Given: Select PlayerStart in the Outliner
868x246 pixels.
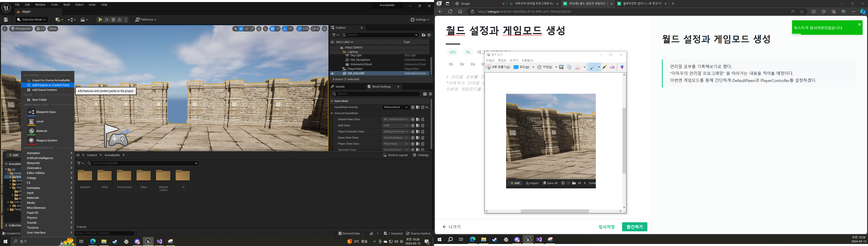Looking at the screenshot, I should [x=355, y=69].
